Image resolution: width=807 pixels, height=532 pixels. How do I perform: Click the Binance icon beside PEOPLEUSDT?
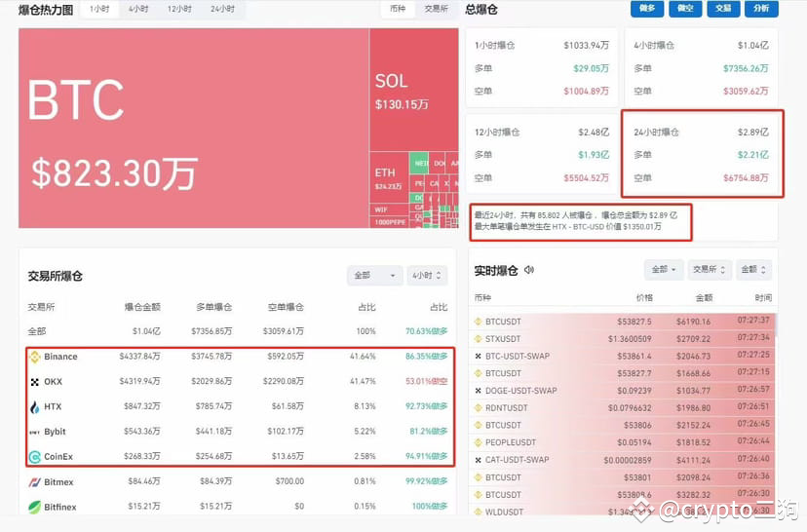point(479,442)
